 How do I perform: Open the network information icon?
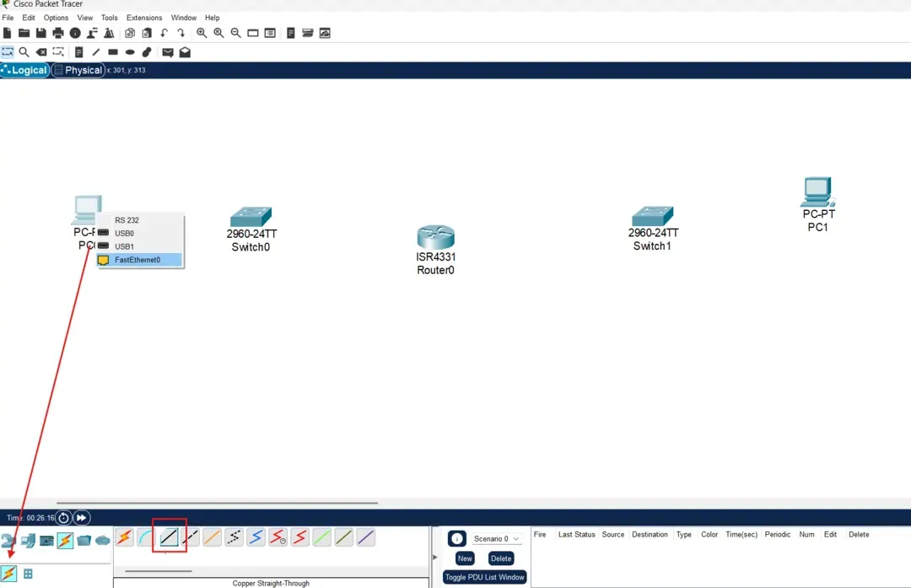point(75,33)
